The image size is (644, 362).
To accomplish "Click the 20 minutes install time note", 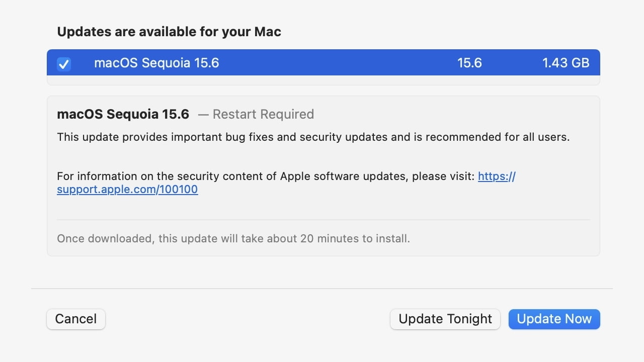I will [233, 238].
